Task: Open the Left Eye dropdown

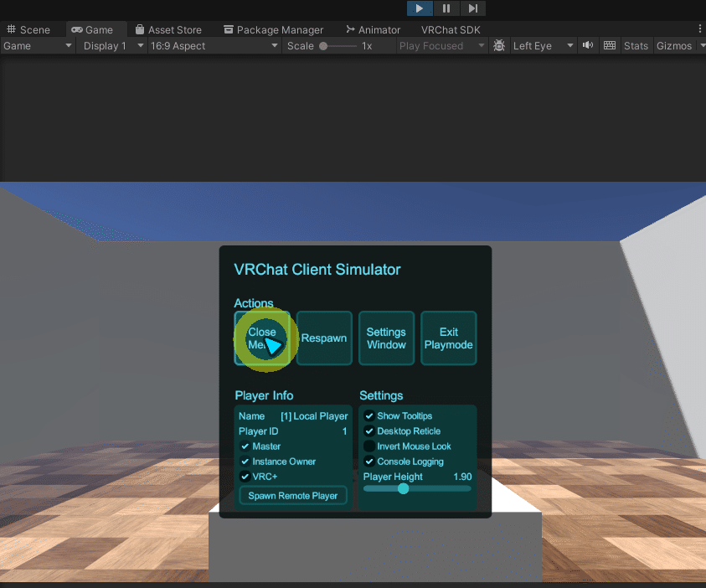Action: pyautogui.click(x=543, y=46)
